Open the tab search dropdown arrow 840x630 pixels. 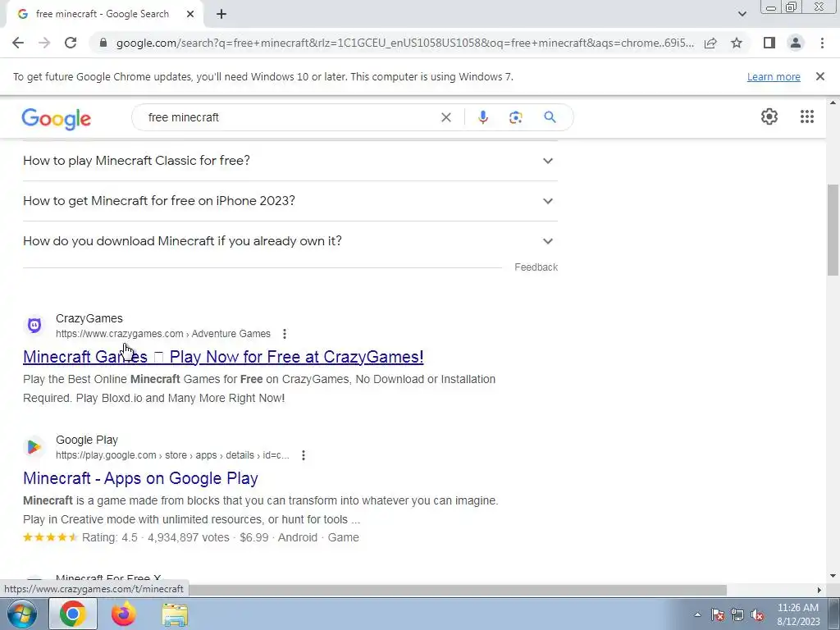point(742,14)
